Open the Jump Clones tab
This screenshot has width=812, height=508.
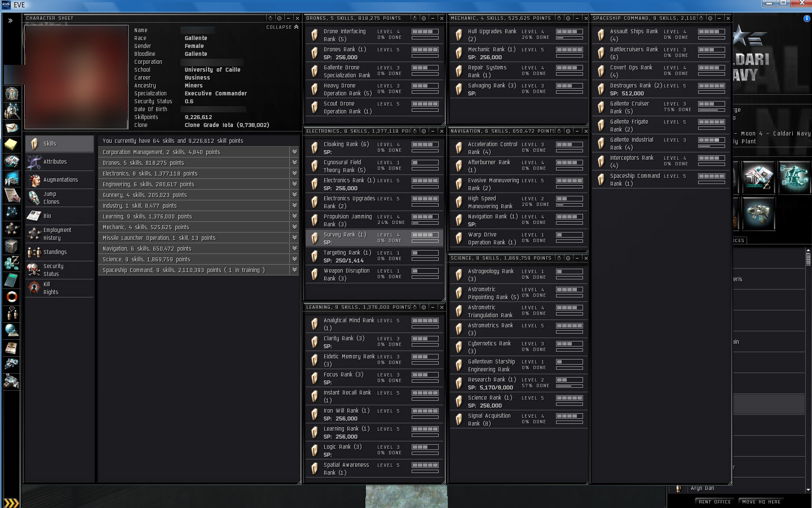point(59,198)
